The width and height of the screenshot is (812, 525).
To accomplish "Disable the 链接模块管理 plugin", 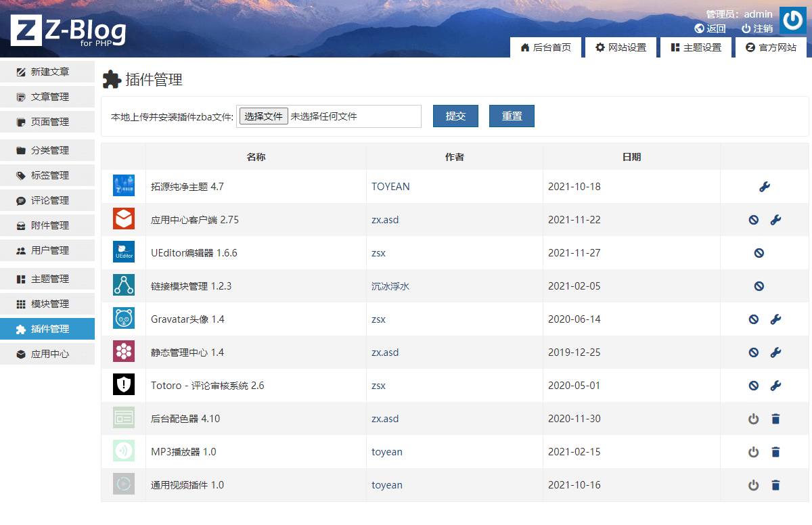I will tap(759, 286).
